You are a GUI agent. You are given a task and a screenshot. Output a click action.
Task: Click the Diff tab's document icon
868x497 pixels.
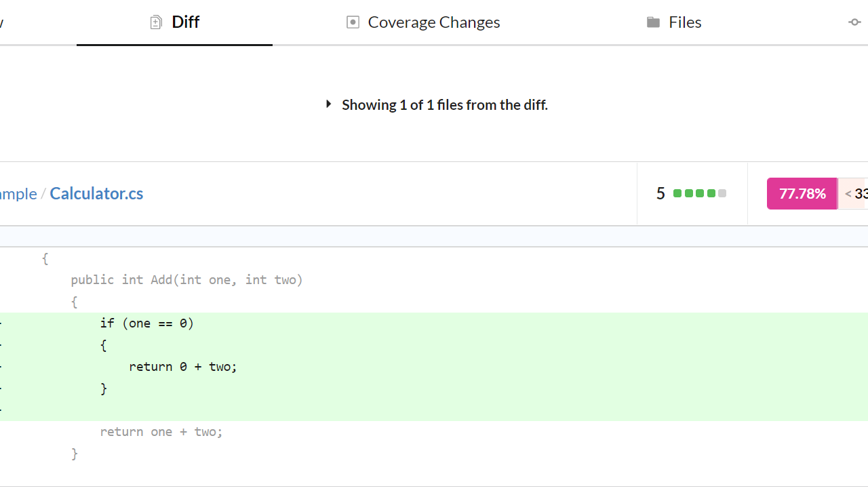156,22
